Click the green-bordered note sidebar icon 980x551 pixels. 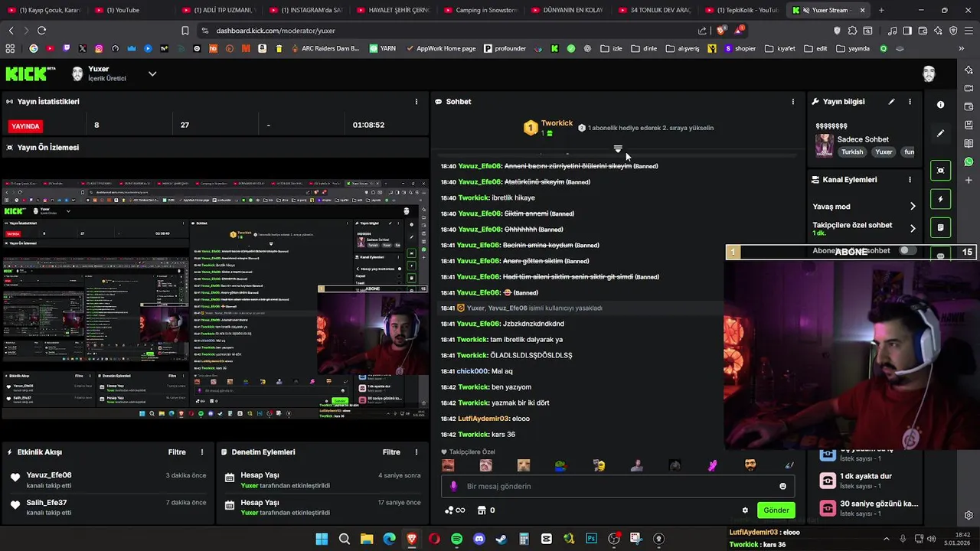point(941,227)
